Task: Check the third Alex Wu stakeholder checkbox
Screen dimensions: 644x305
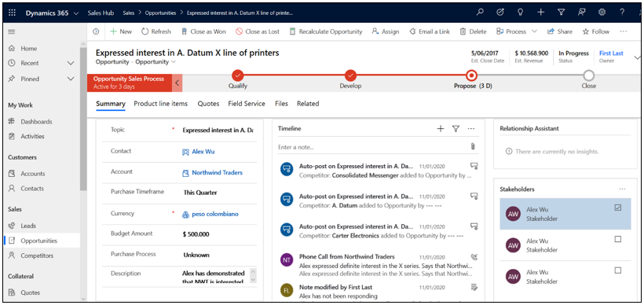Action: point(618,270)
